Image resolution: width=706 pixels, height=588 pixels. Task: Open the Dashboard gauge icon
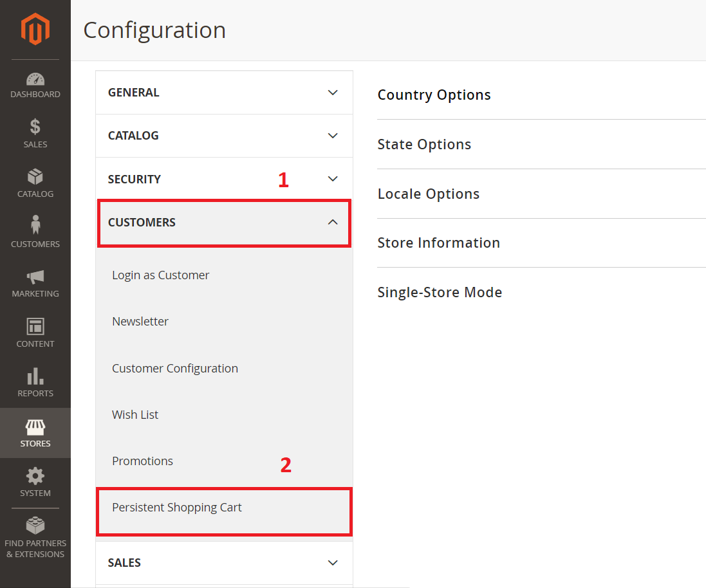(35, 80)
